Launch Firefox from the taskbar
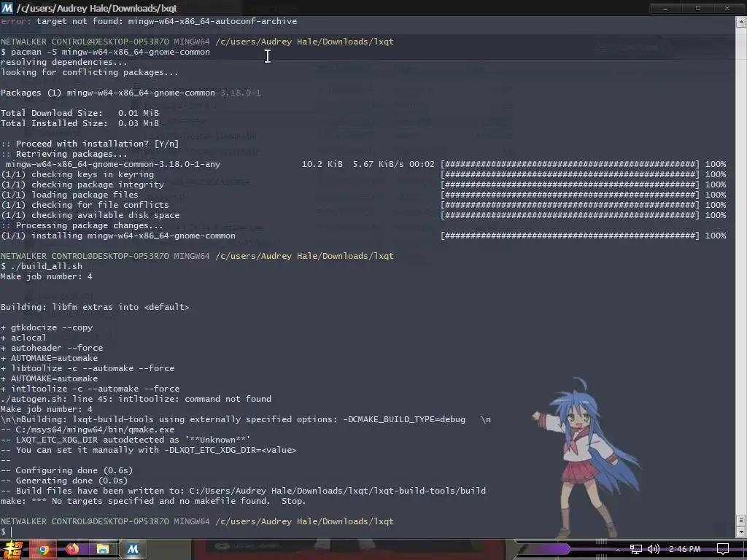 pos(72,550)
